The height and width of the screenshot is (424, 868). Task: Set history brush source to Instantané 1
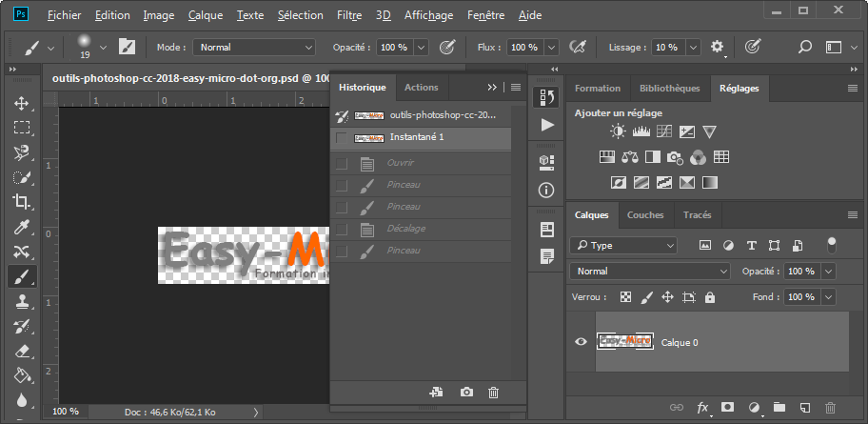pos(342,138)
